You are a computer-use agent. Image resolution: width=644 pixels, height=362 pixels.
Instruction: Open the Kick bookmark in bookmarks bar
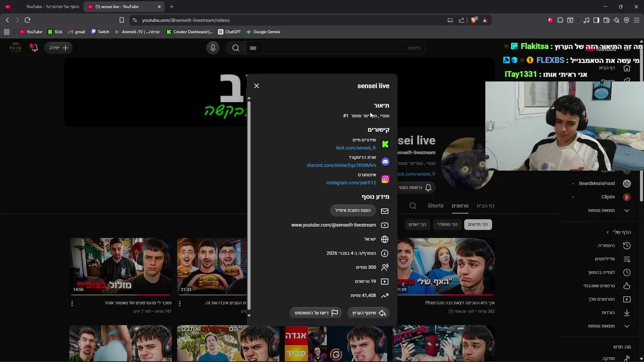click(x=55, y=32)
